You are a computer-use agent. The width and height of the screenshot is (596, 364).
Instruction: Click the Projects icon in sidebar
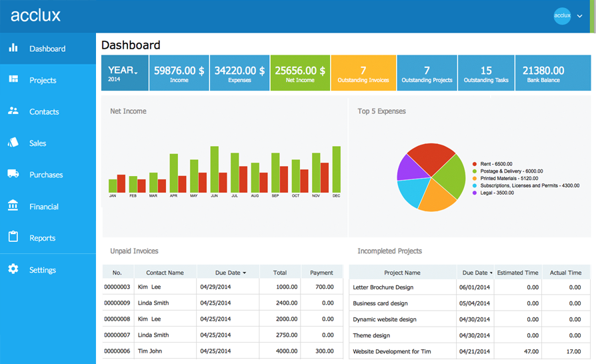click(x=13, y=79)
